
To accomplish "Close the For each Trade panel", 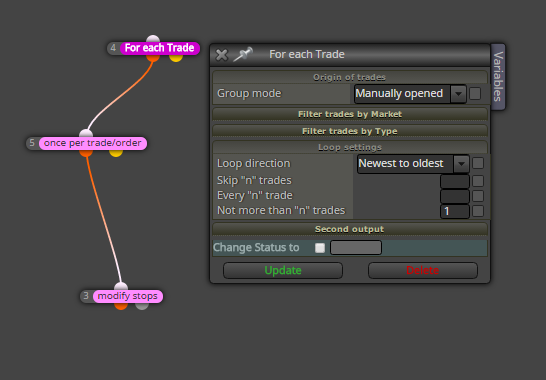I will coord(221,55).
